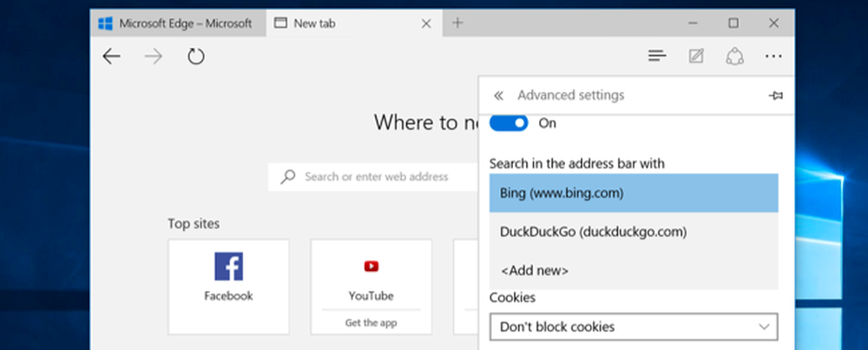Close the New tab tab
The height and width of the screenshot is (350, 868).
[426, 23]
